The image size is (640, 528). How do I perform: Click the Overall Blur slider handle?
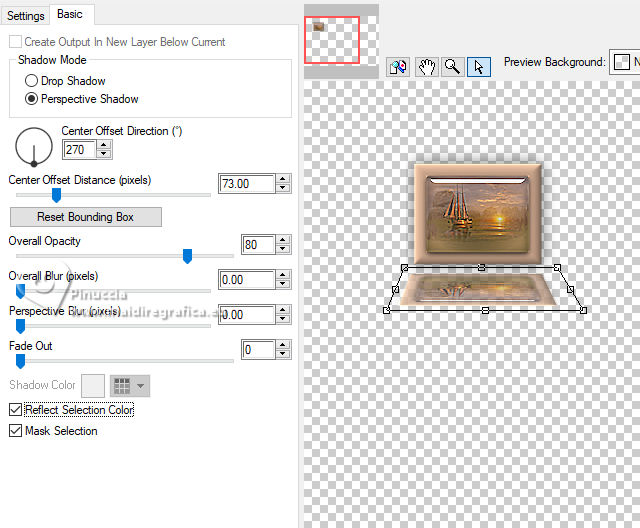20,291
